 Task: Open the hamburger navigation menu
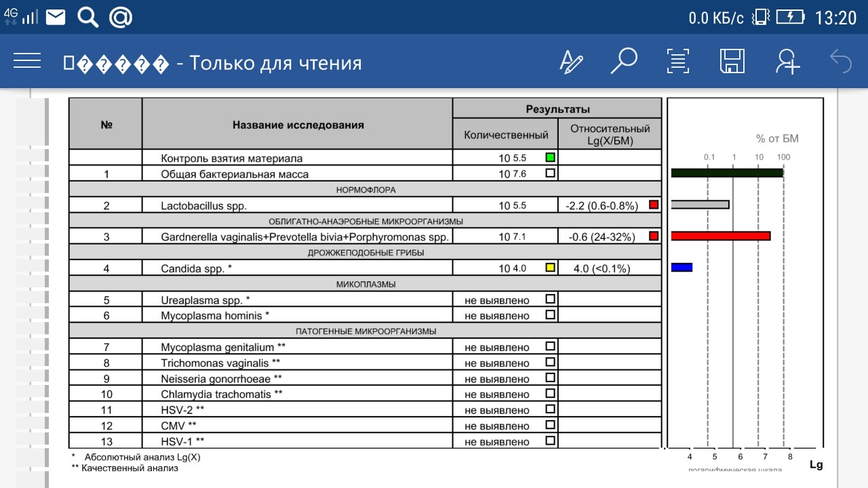click(27, 61)
